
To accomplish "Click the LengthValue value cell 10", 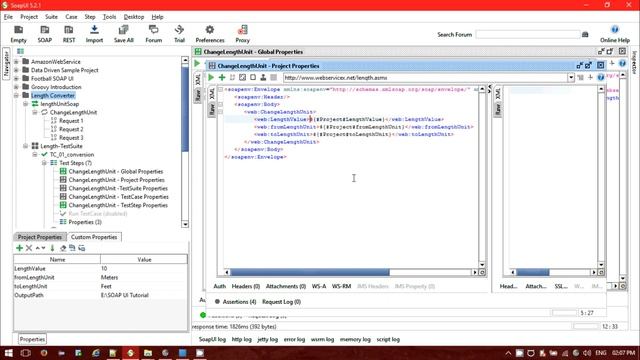I will 144,269.
